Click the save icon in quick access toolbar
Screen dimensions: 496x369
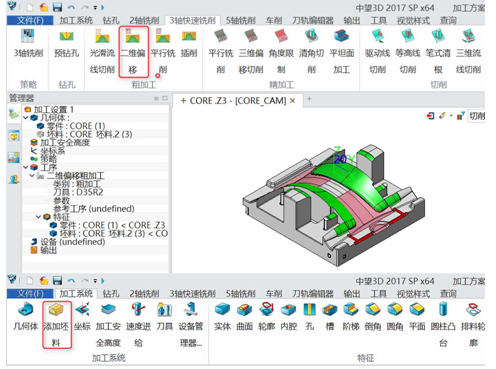(x=57, y=7)
